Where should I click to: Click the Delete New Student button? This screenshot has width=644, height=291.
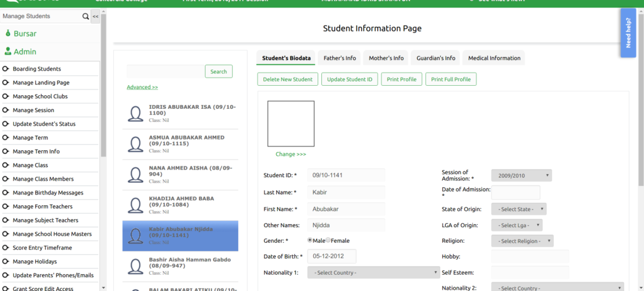288,79
